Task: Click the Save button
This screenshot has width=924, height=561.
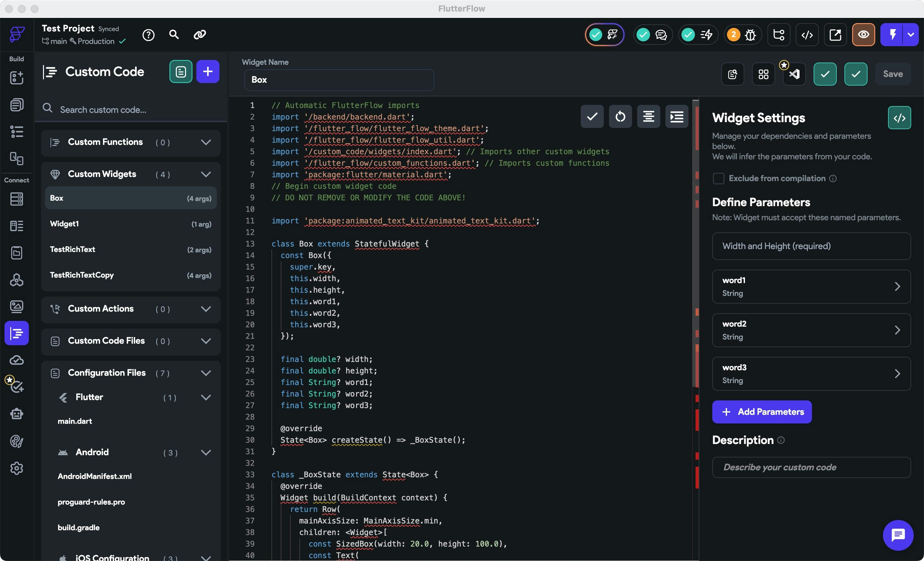Action: click(893, 74)
